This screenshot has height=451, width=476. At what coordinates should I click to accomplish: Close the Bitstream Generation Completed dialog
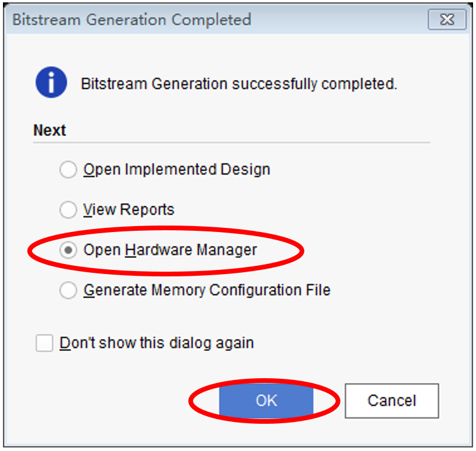point(447,20)
